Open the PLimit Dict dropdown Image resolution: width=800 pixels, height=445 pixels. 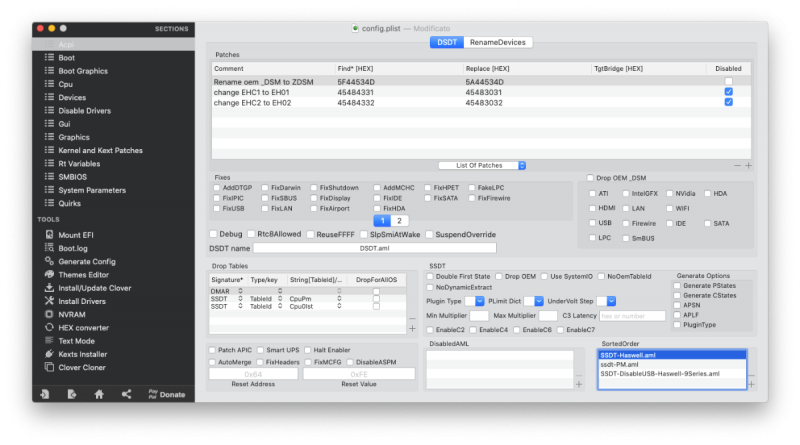[x=535, y=301]
